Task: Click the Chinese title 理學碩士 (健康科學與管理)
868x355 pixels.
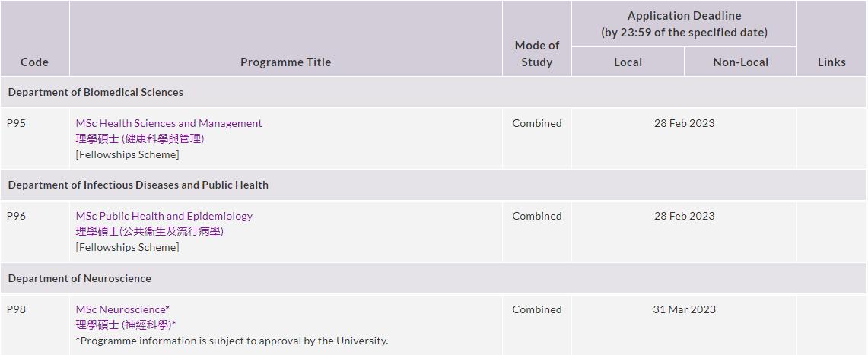Action: [140, 138]
